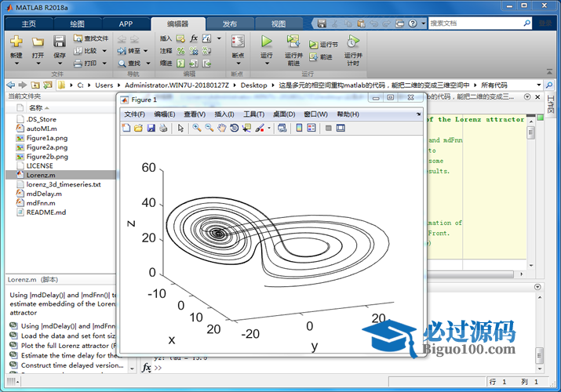Toggle Brush data tool in Figure 1
The width and height of the screenshot is (561, 392).
point(260,128)
